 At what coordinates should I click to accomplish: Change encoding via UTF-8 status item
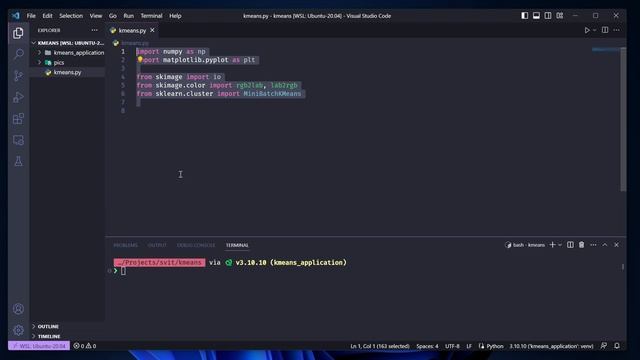(x=452, y=346)
